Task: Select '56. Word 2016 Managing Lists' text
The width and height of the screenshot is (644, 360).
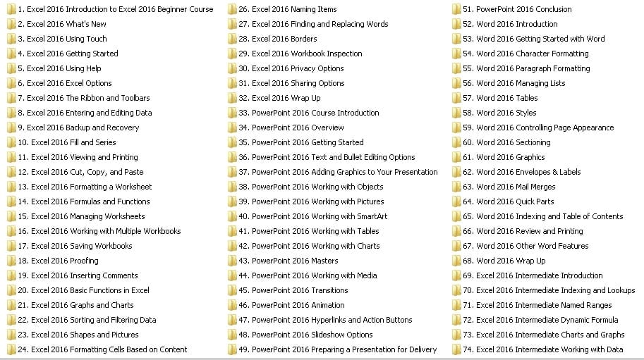Action: click(x=514, y=83)
